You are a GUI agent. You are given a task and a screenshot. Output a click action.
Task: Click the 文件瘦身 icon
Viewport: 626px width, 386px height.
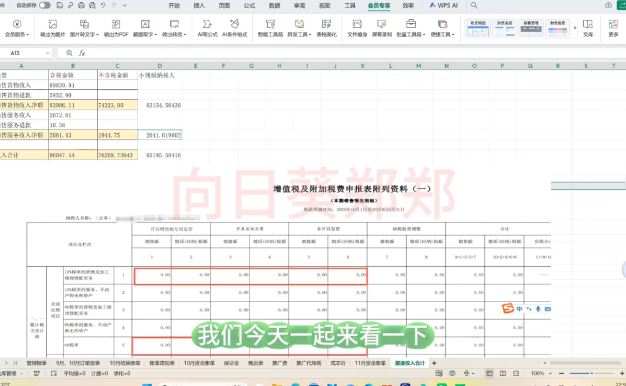(357, 28)
